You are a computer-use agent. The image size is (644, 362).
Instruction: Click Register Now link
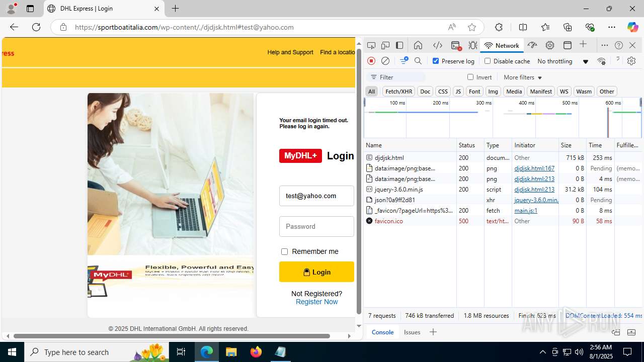click(x=316, y=302)
